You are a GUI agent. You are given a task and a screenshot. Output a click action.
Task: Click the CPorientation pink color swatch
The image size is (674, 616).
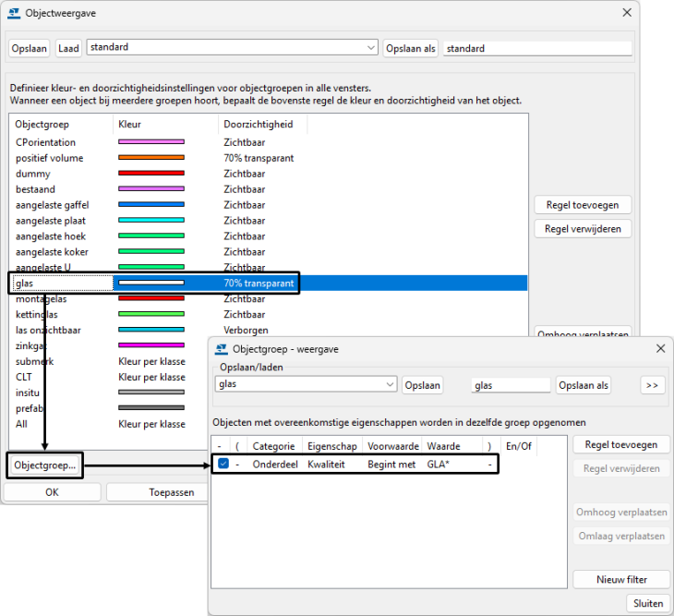coord(151,142)
